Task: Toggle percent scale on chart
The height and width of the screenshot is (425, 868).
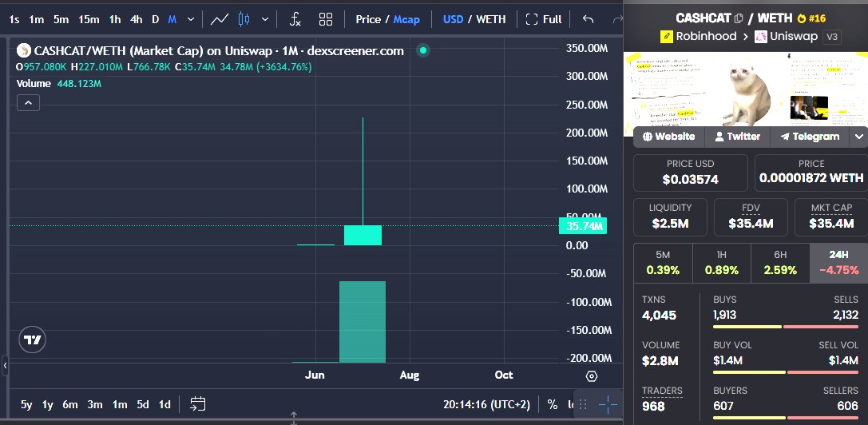Action: tap(553, 404)
